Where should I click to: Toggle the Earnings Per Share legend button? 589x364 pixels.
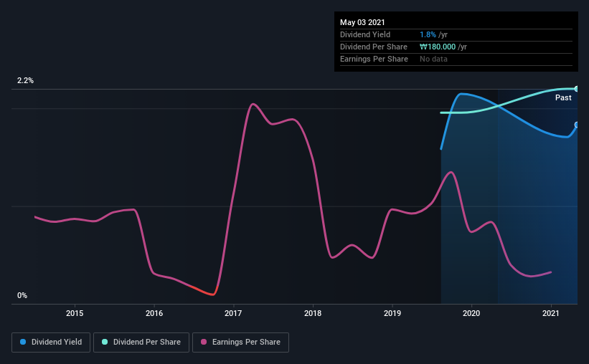(x=240, y=343)
